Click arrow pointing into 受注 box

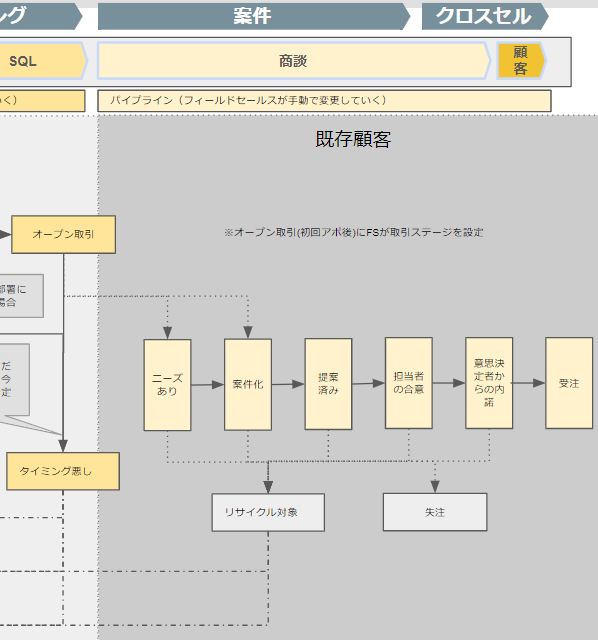(x=529, y=383)
